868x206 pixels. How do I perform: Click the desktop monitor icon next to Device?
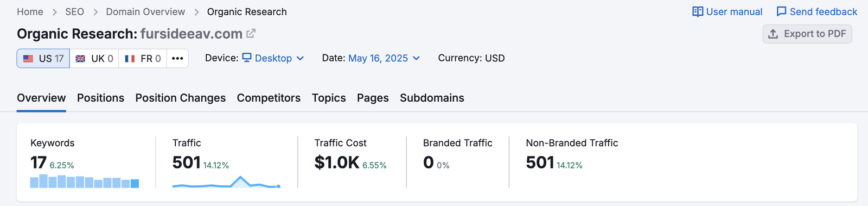[x=247, y=58]
